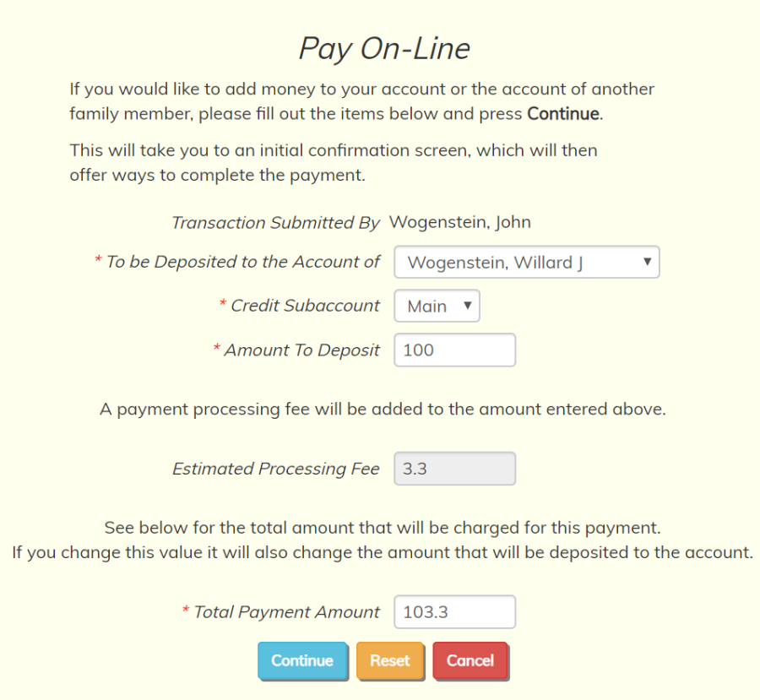Image resolution: width=760 pixels, height=700 pixels.
Task: Click the Estimated Processing Fee label
Action: (x=276, y=469)
